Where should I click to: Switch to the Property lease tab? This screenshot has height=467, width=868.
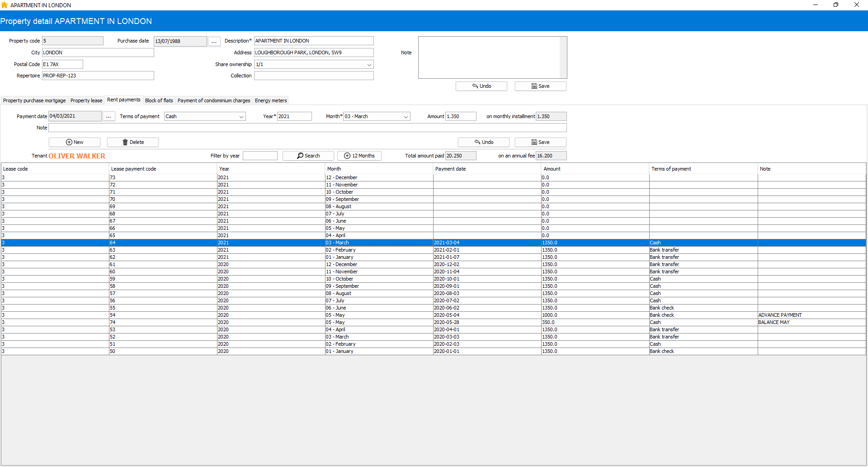click(86, 100)
